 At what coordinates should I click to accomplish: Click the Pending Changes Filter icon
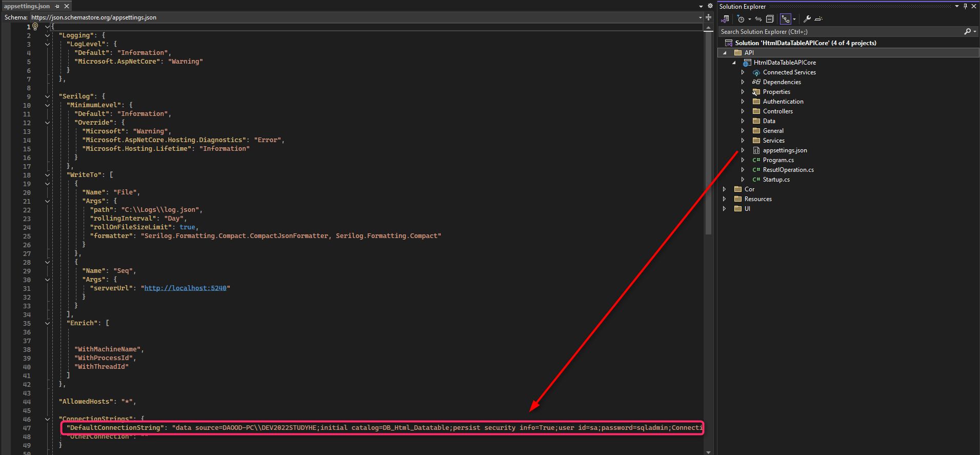point(741,19)
